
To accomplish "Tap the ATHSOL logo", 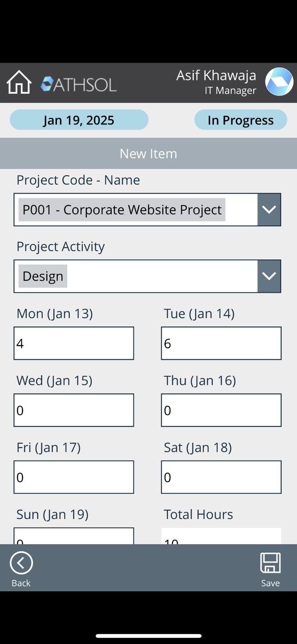I will tap(79, 84).
